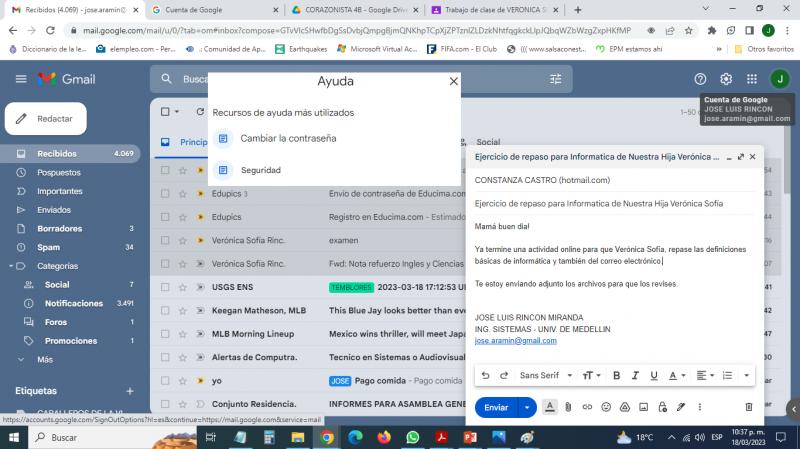Show formatting options icon beside Enviar

click(549, 407)
